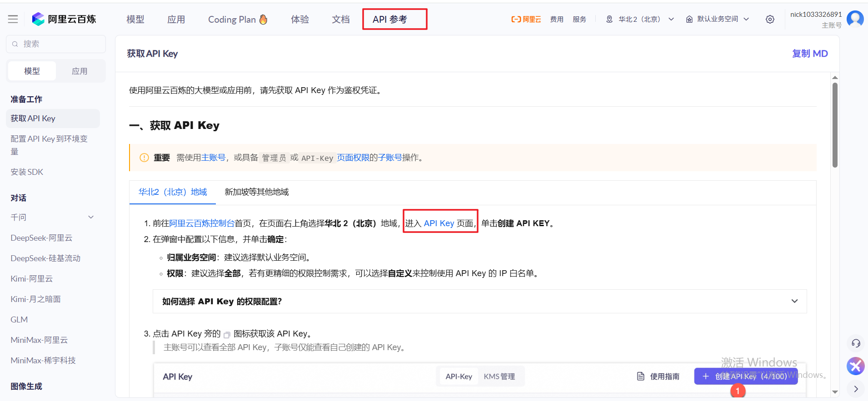The width and height of the screenshot is (868, 401).
Task: Click the scrollbar up arrow
Action: pos(835,77)
